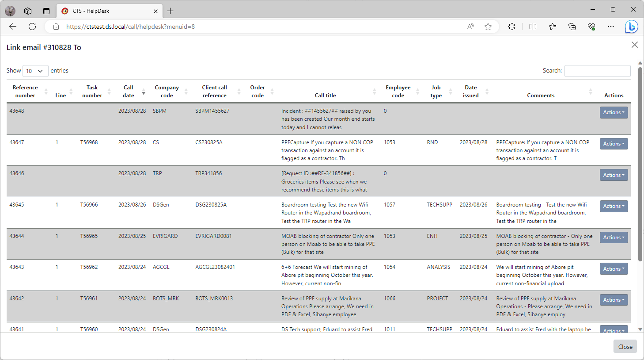The height and width of the screenshot is (360, 644).
Task: Open Actions dropdown for reference 43642
Action: point(614,300)
